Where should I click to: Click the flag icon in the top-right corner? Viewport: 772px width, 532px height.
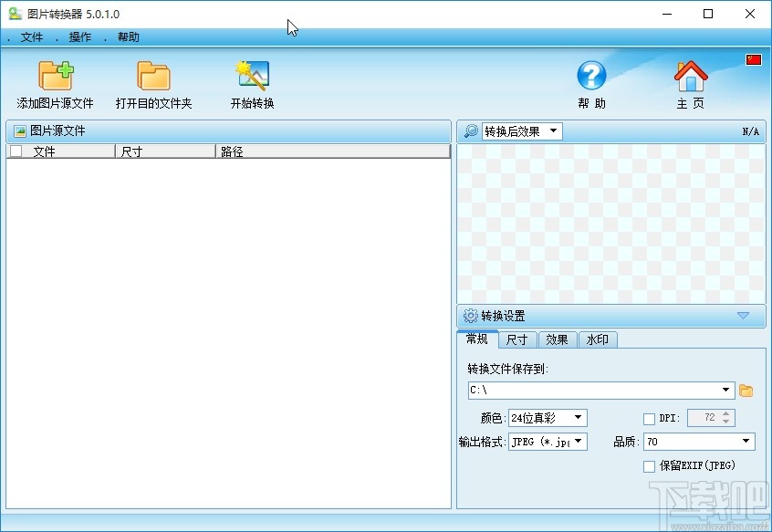[752, 58]
